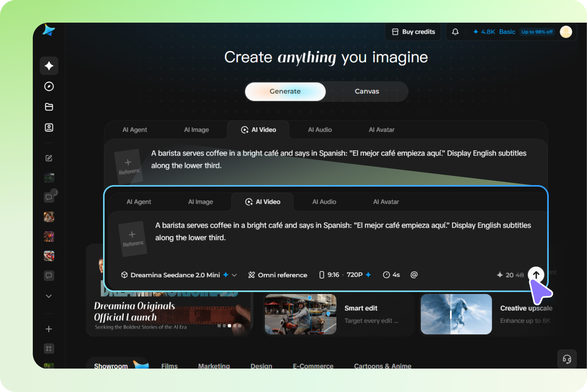This screenshot has width=587, height=392.
Task: Open the 9:16 720P aspect ratio settings
Action: click(x=345, y=275)
